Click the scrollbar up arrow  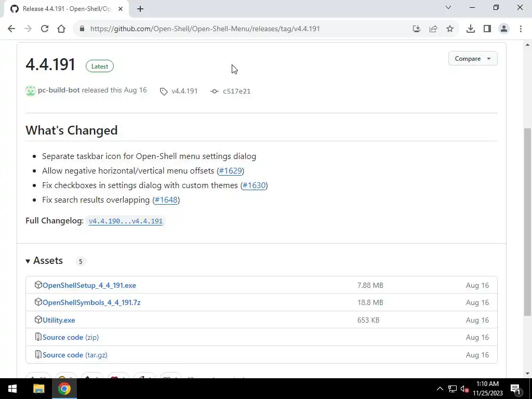[x=528, y=45]
